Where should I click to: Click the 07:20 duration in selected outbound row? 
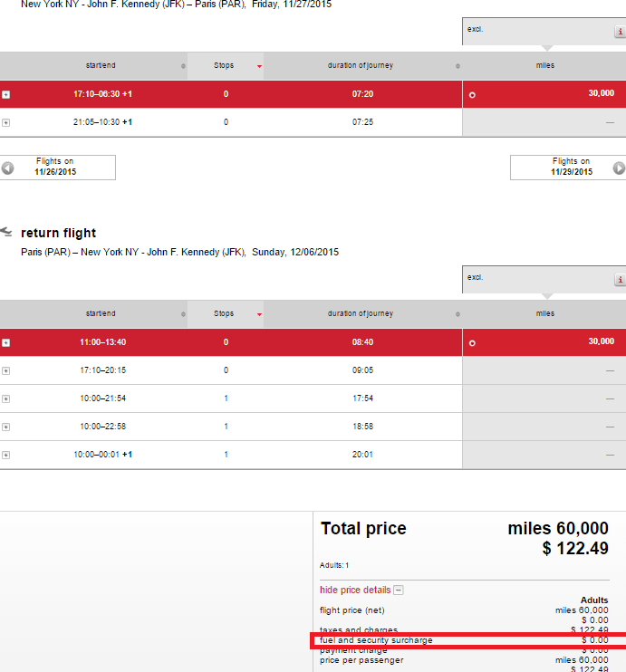coord(362,94)
